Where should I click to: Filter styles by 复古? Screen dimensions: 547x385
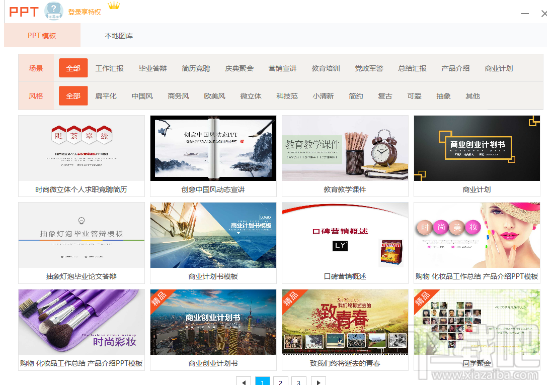(385, 96)
